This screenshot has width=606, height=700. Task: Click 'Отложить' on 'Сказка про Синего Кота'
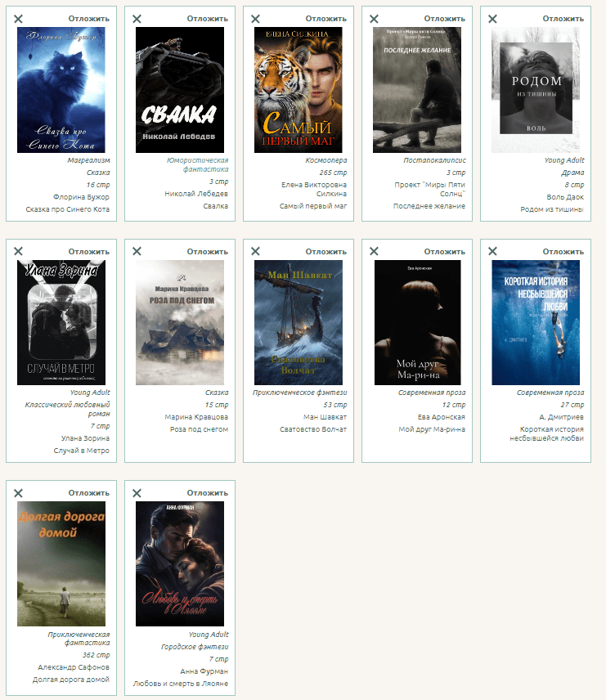[88, 19]
